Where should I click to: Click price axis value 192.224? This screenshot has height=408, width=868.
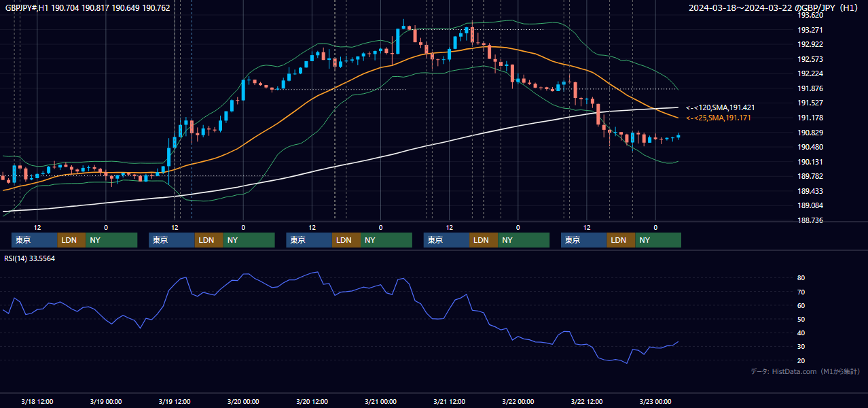pos(810,73)
